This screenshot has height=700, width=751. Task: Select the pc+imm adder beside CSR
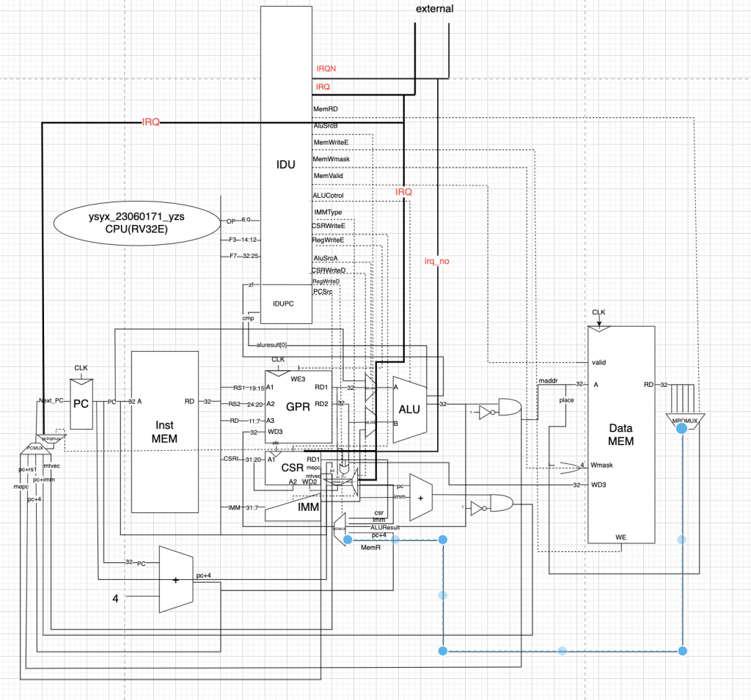click(420, 497)
